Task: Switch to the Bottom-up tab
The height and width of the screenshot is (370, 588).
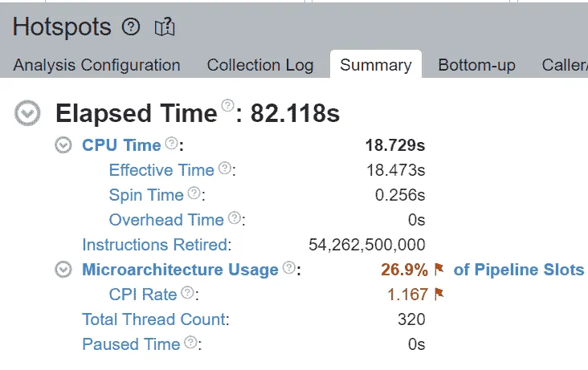Action: click(476, 65)
